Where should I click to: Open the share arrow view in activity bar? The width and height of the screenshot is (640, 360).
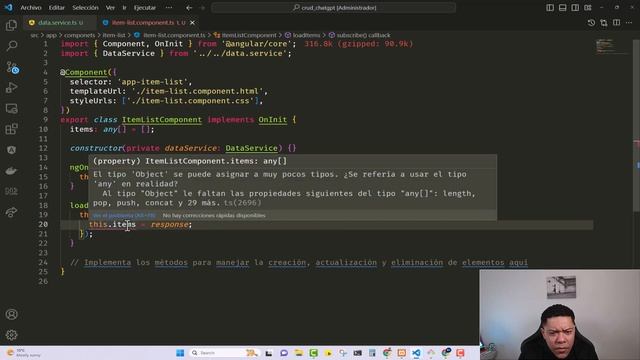tap(11, 212)
